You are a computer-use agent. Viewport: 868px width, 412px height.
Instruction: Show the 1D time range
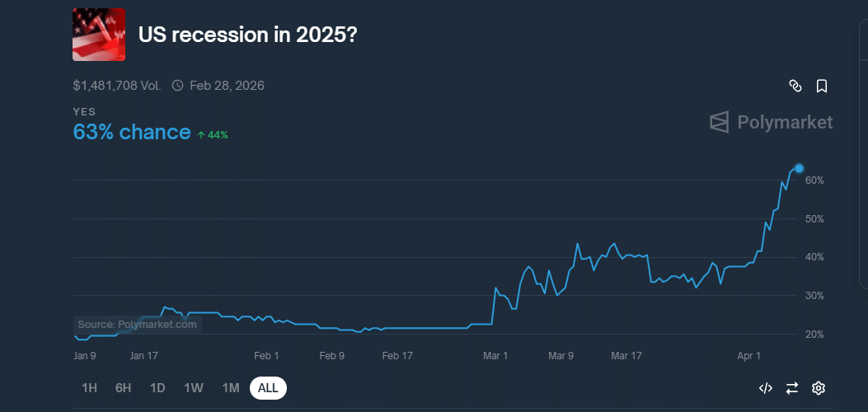pyautogui.click(x=157, y=388)
